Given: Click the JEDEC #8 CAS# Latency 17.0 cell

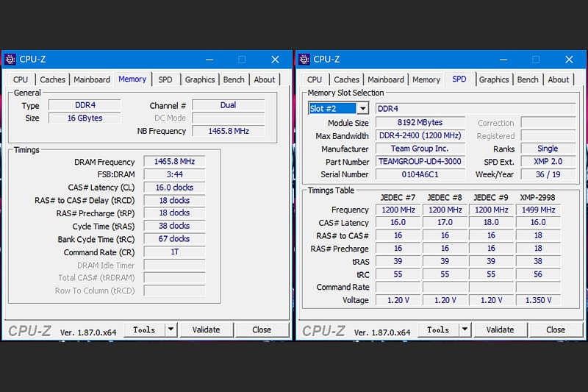Looking at the screenshot, I should pyautogui.click(x=445, y=222).
